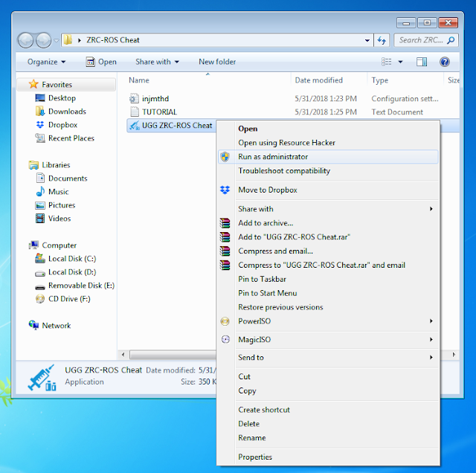Open CD Drive (F:)
Screen dimensions: 476x473
(69, 299)
